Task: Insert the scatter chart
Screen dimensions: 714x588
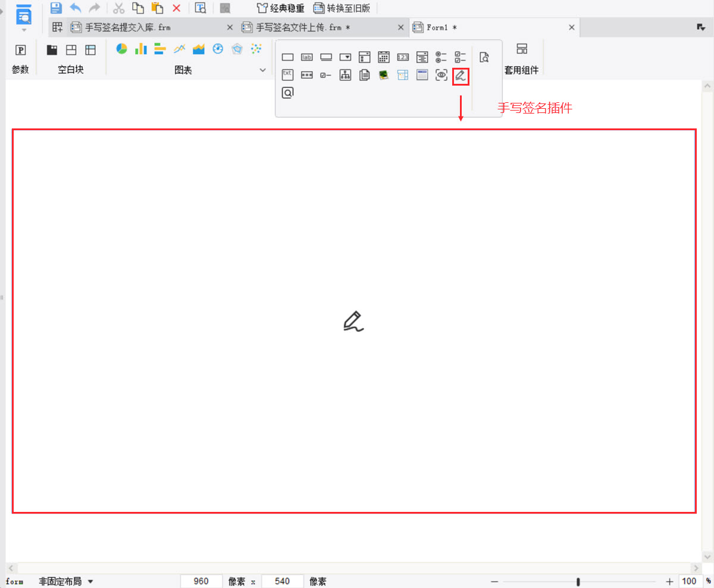Action: [256, 49]
